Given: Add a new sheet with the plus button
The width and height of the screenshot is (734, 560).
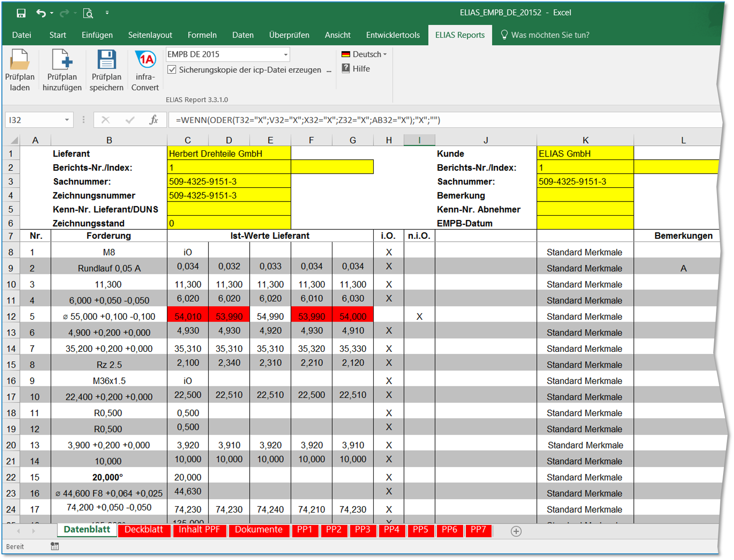Looking at the screenshot, I should tap(516, 531).
